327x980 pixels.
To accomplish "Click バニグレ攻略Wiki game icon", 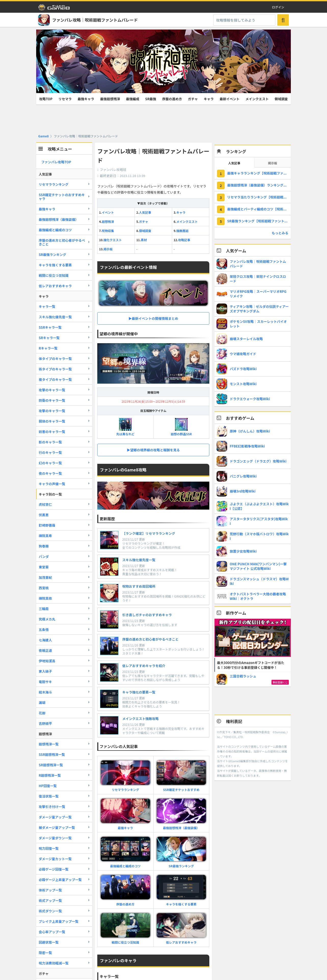I will coord(222,476).
